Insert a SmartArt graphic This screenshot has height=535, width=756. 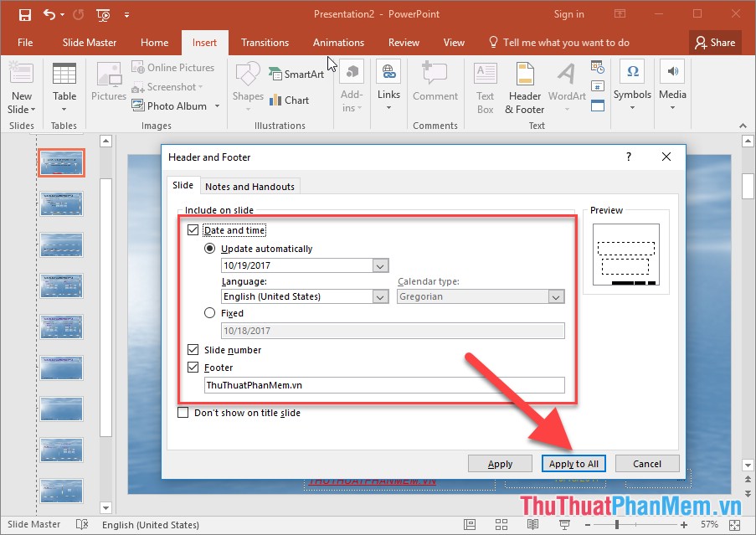(297, 74)
